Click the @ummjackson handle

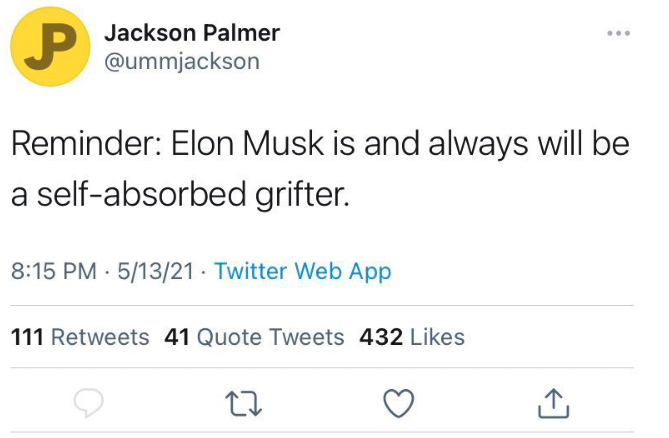[182, 62]
